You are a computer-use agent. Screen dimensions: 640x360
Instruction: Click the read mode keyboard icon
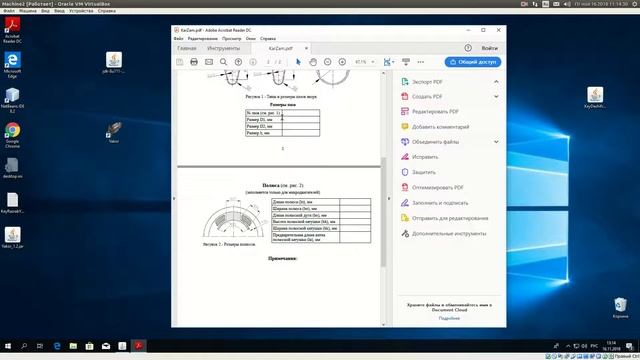[406, 62]
